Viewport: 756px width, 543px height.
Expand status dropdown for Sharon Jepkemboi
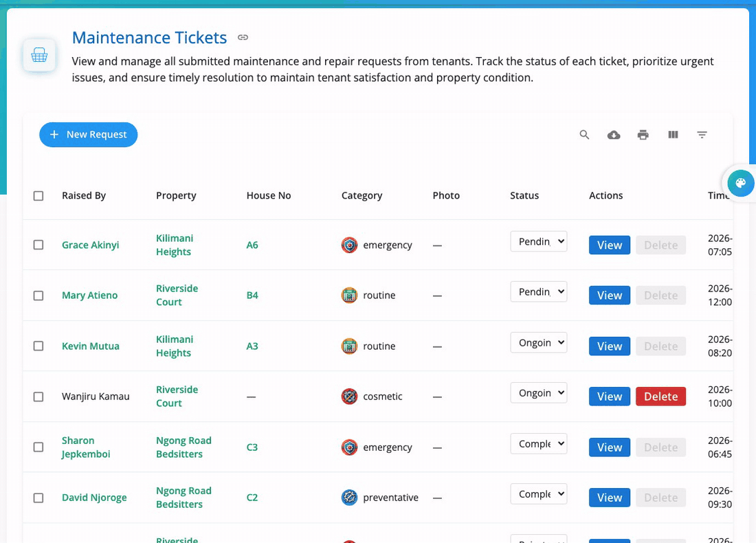(539, 443)
